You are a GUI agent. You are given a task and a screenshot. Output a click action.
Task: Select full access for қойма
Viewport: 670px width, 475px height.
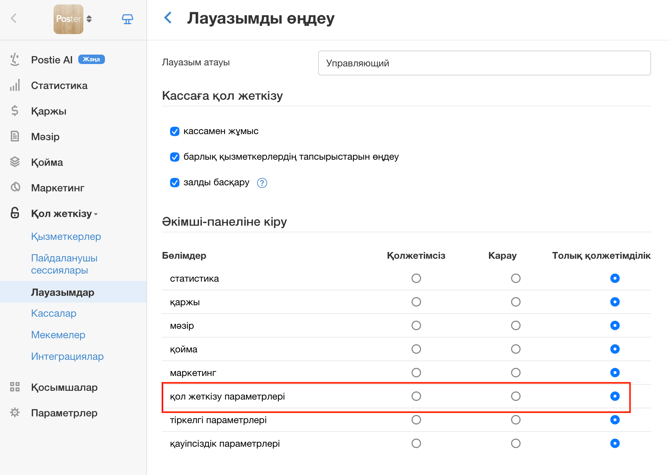[x=615, y=349]
